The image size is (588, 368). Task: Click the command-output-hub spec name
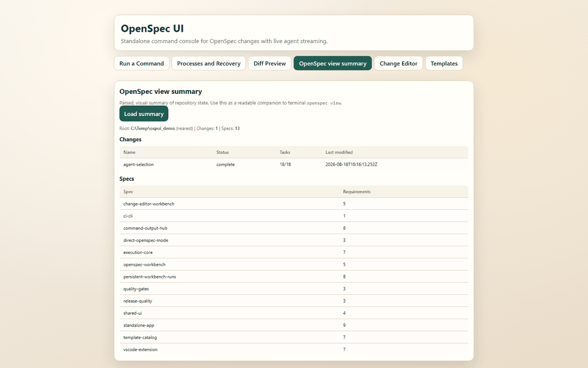point(145,228)
